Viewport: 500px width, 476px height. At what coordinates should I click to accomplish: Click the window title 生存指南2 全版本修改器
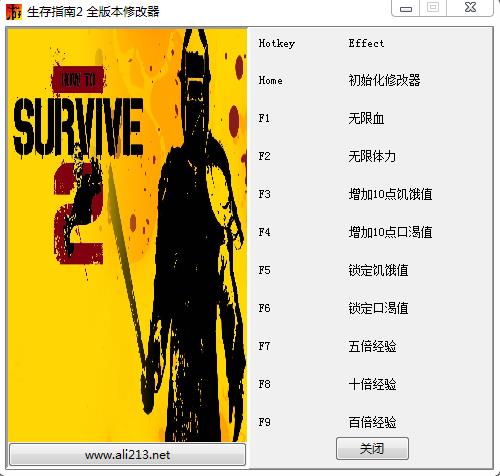(93, 12)
